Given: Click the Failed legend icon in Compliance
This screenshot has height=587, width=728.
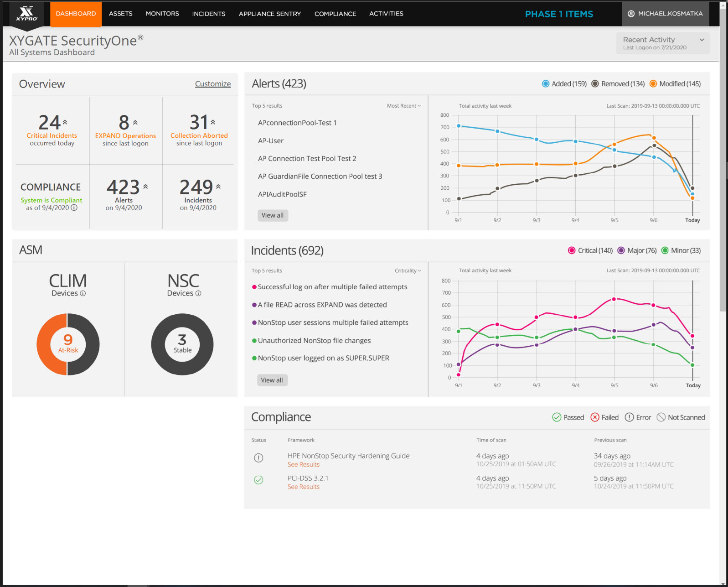Looking at the screenshot, I should (595, 417).
